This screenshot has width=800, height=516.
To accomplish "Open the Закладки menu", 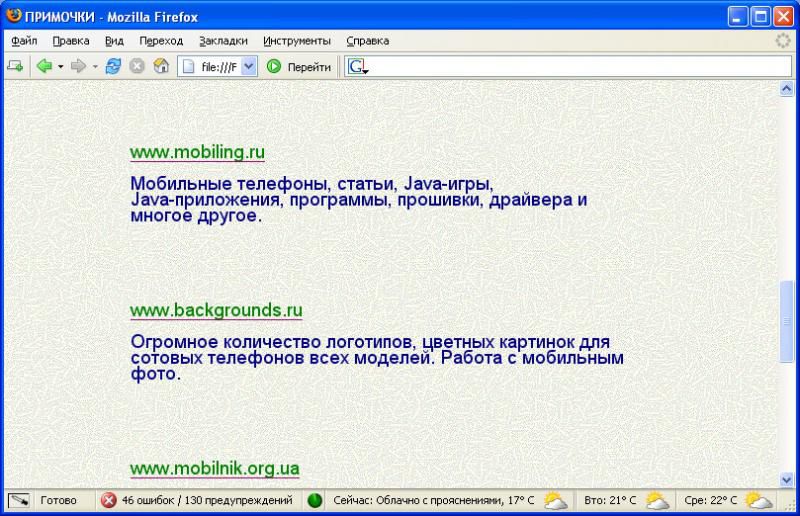I will [x=223, y=41].
